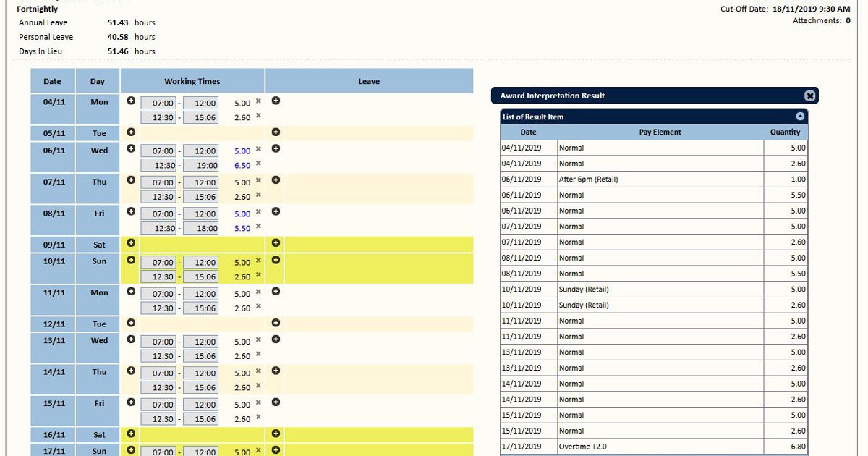Add working time for Sat 16/11
This screenshot has width=868, height=456.
click(130, 433)
